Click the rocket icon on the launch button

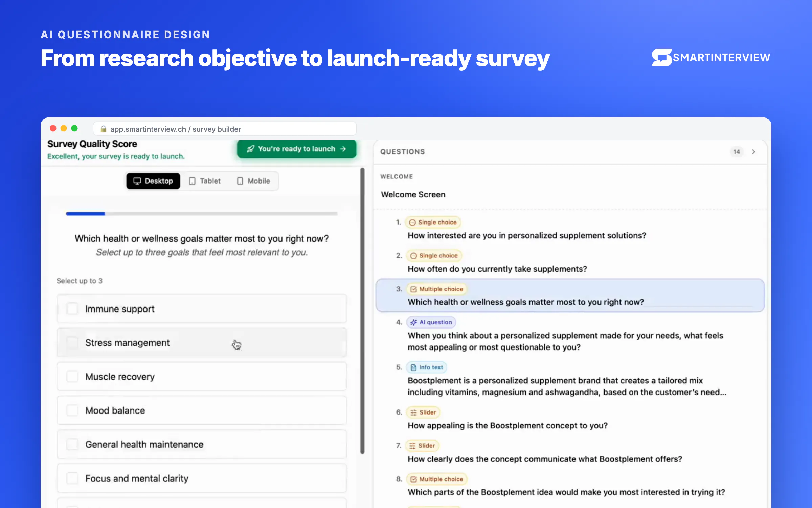pyautogui.click(x=250, y=149)
